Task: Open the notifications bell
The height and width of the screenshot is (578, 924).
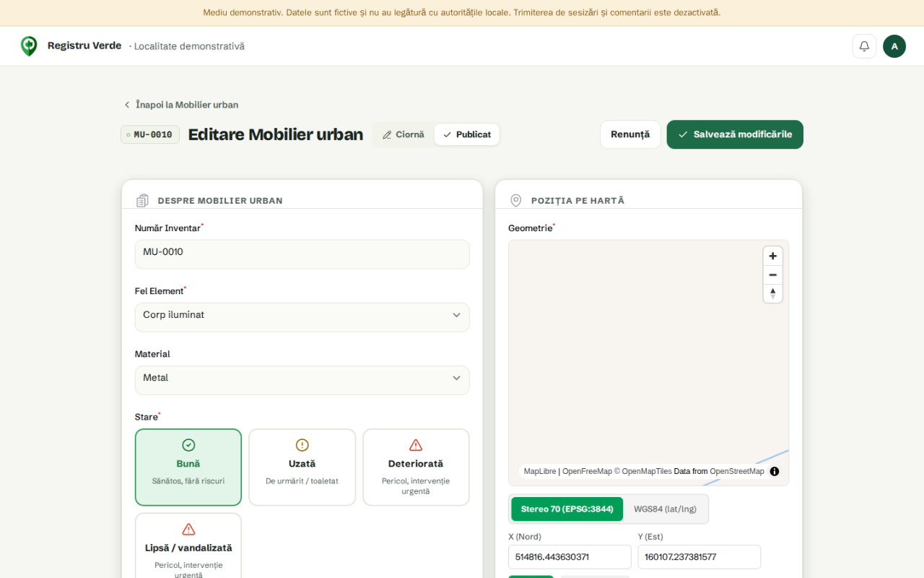Action: point(864,46)
